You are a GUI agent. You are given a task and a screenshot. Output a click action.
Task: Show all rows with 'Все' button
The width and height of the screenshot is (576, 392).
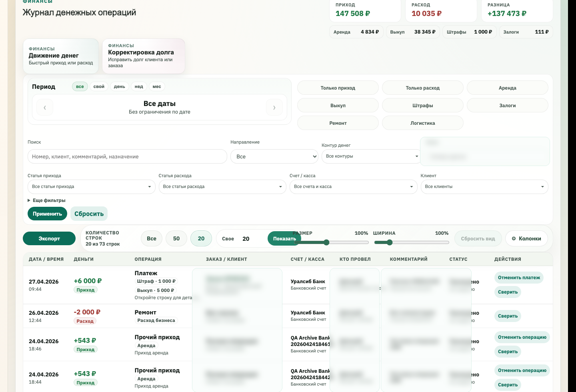coord(152,238)
